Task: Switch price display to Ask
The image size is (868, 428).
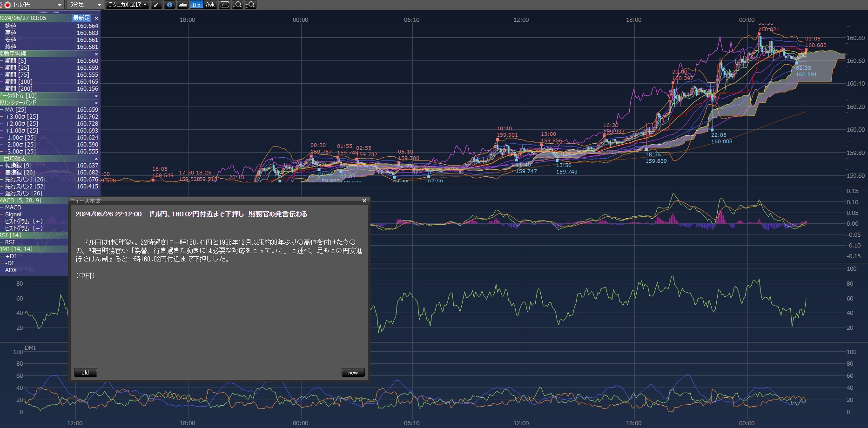Action: (x=210, y=5)
